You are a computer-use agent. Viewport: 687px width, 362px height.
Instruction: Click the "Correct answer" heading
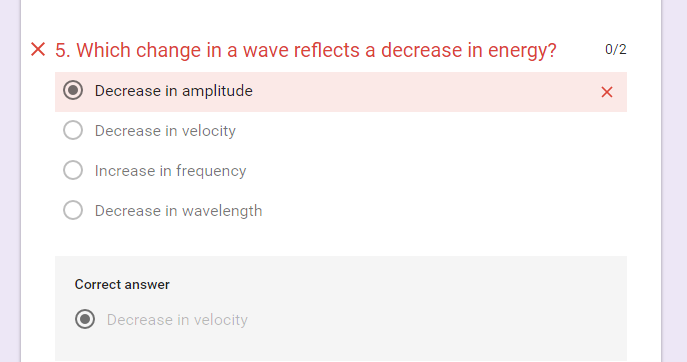pos(122,284)
